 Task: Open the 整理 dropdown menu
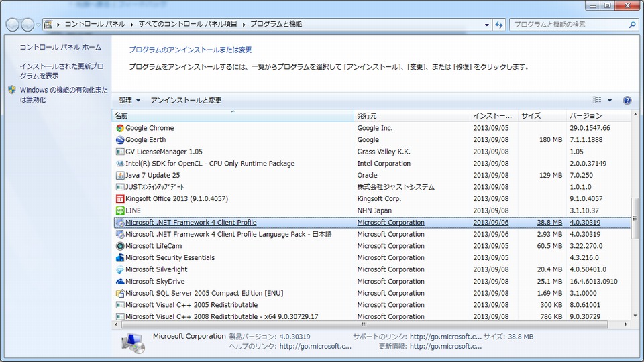tap(129, 101)
